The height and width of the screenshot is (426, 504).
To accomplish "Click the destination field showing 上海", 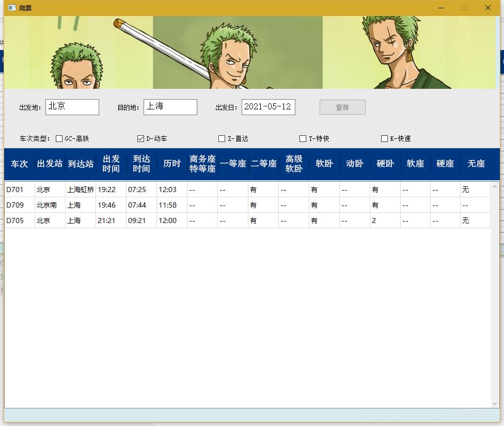I will 170,107.
